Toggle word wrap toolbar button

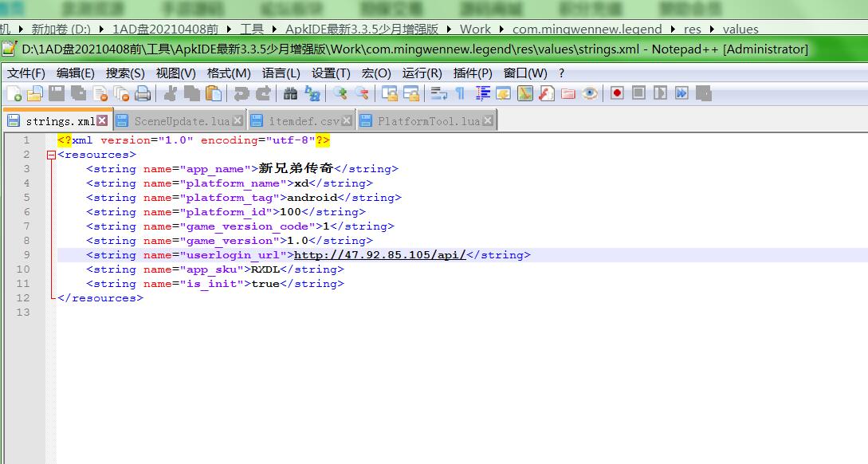point(438,94)
